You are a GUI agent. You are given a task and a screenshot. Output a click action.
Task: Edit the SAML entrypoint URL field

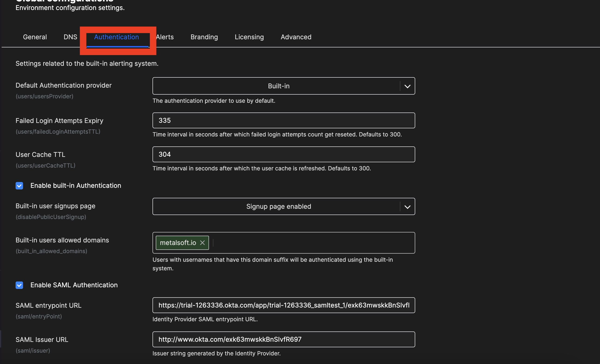[283, 305]
